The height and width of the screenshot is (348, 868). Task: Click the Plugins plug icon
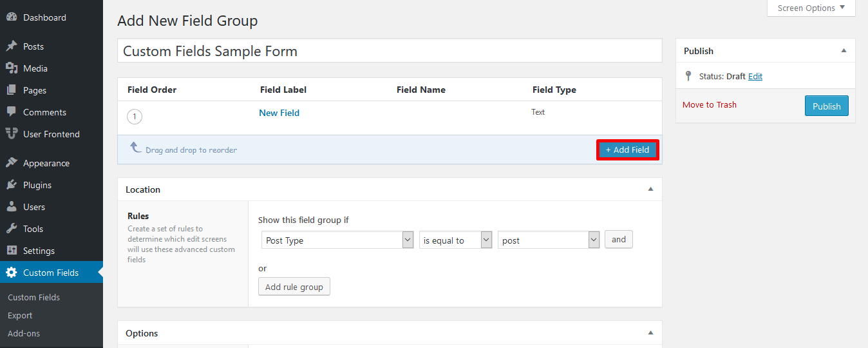click(x=12, y=185)
